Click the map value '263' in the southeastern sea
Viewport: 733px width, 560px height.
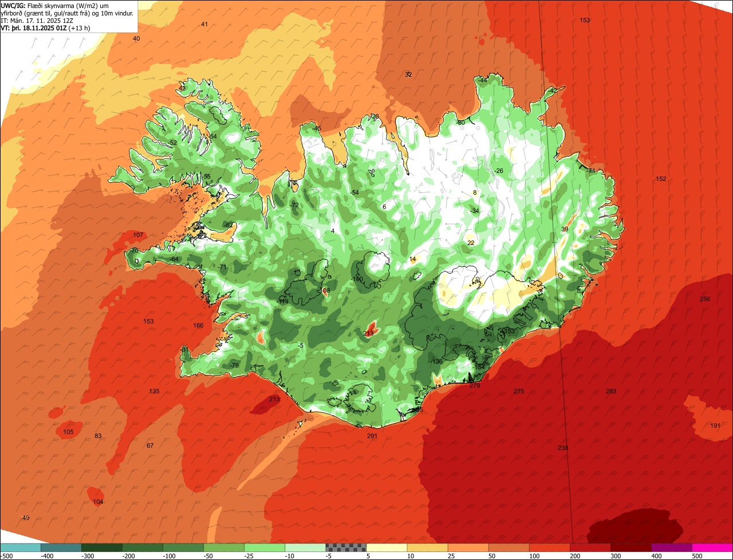(x=611, y=391)
